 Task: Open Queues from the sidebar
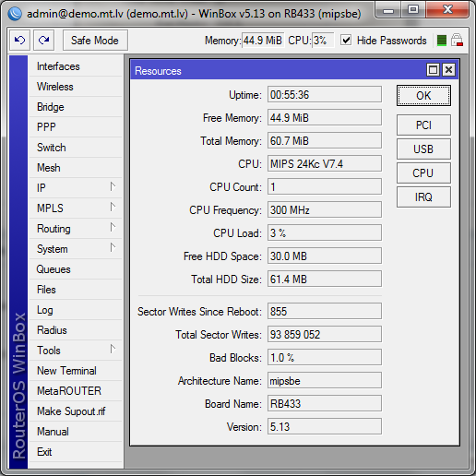pyautogui.click(x=76, y=269)
